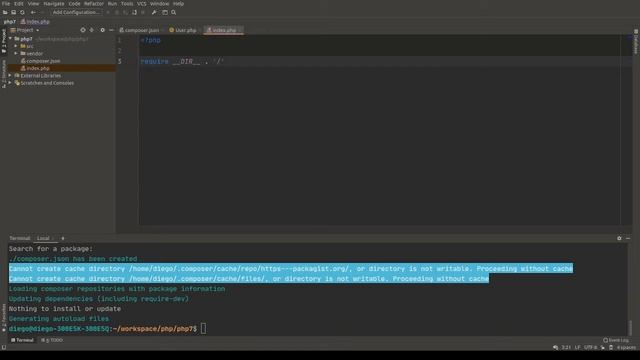Open the File menu
Viewport: 640px width, 360px height.
(x=6, y=4)
